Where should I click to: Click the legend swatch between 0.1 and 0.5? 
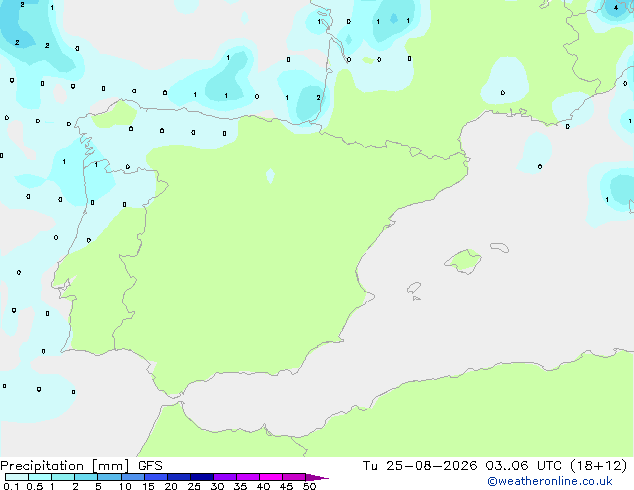tap(17, 477)
